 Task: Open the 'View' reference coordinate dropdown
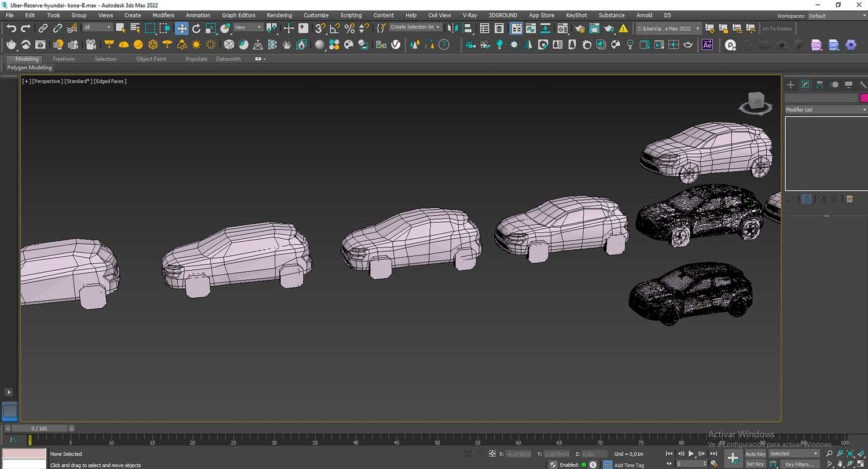pyautogui.click(x=248, y=27)
